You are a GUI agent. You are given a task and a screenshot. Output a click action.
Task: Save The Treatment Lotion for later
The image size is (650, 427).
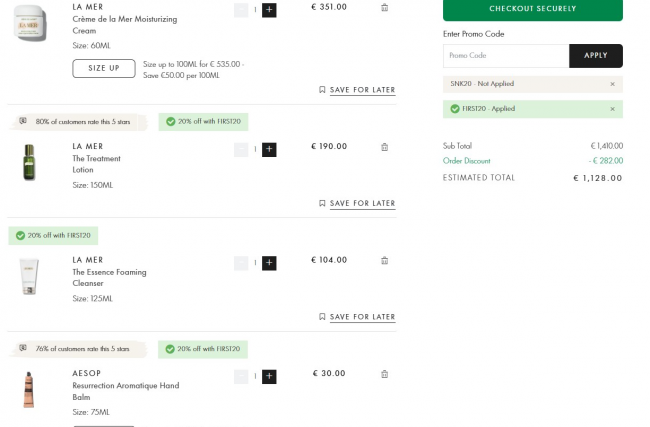[357, 204]
